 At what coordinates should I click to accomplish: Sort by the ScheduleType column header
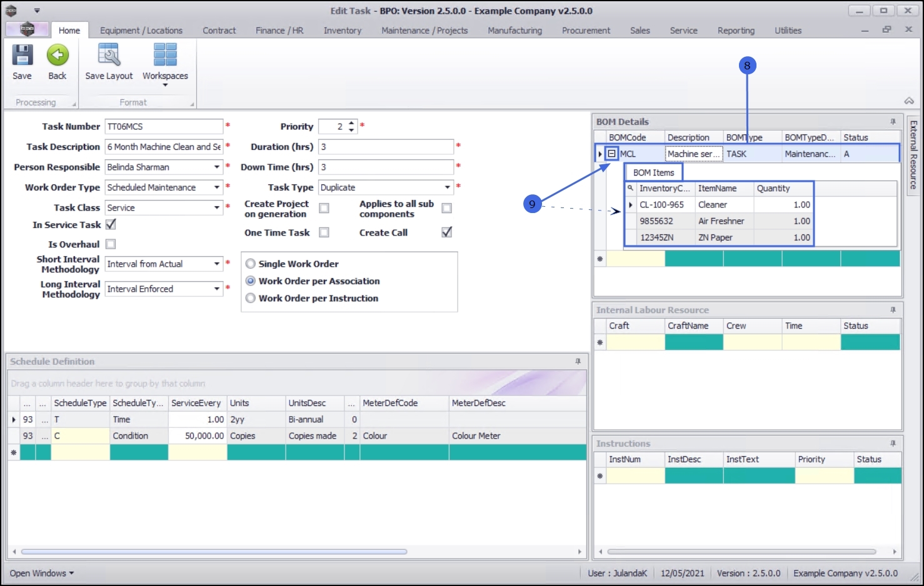pyautogui.click(x=80, y=403)
